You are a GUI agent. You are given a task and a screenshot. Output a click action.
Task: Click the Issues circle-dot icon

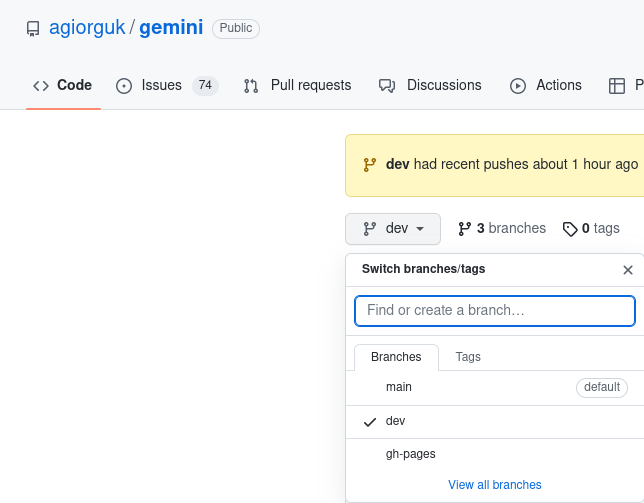124,86
